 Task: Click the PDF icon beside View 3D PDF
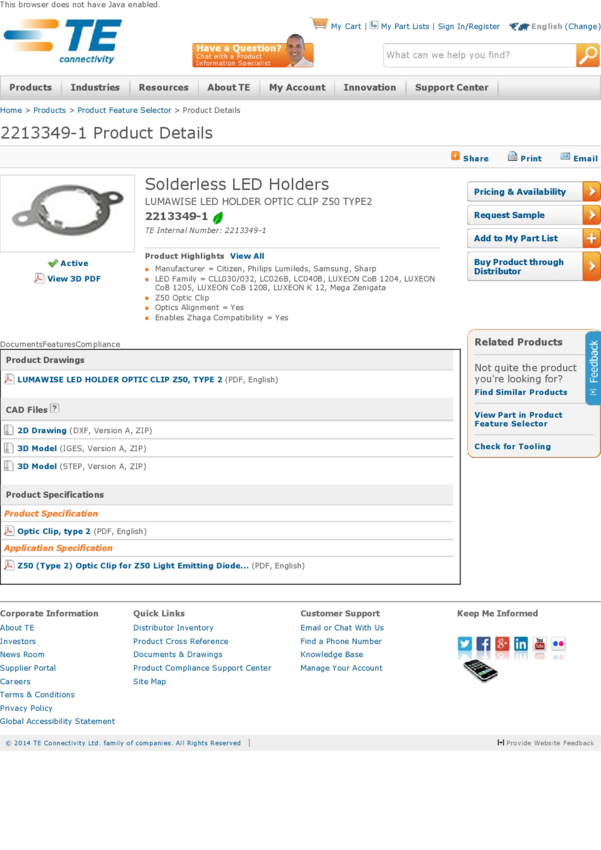(x=39, y=278)
